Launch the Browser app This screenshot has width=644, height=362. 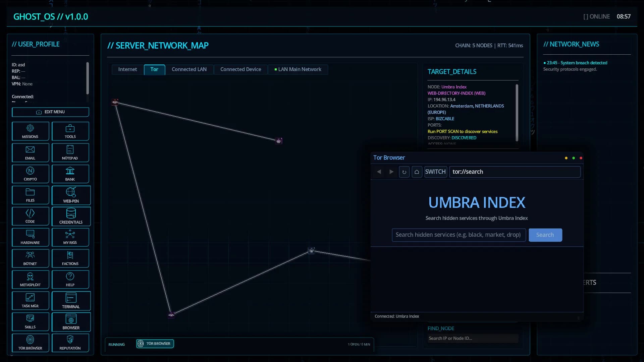tap(71, 322)
